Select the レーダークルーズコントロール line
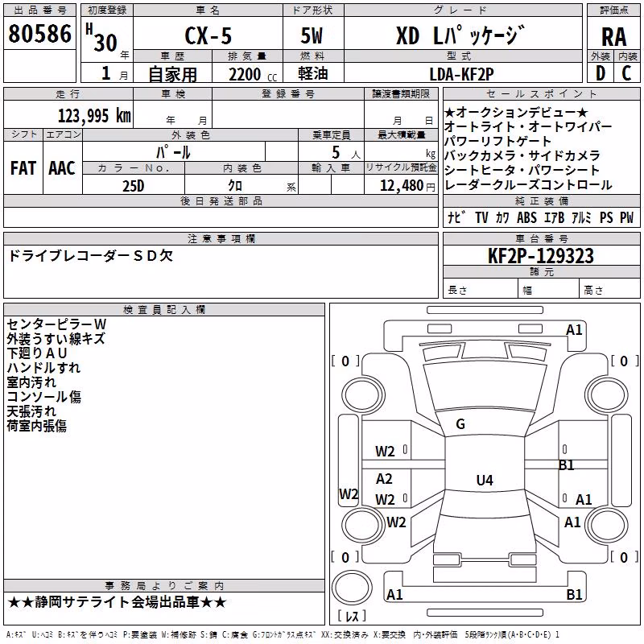644x644 pixels. click(x=528, y=184)
